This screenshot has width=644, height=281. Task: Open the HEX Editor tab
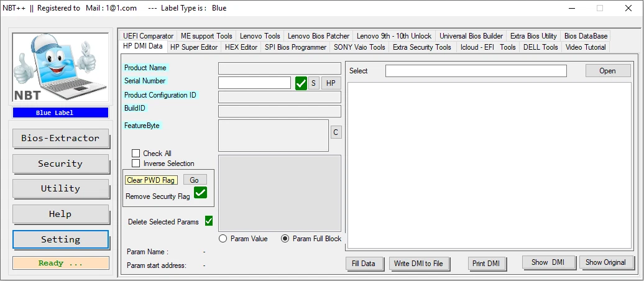click(241, 47)
